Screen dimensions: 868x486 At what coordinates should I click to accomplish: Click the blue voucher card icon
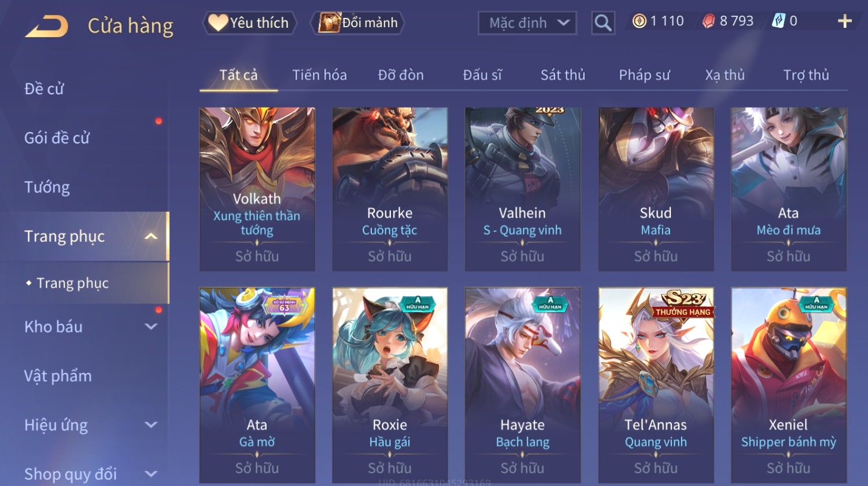779,21
